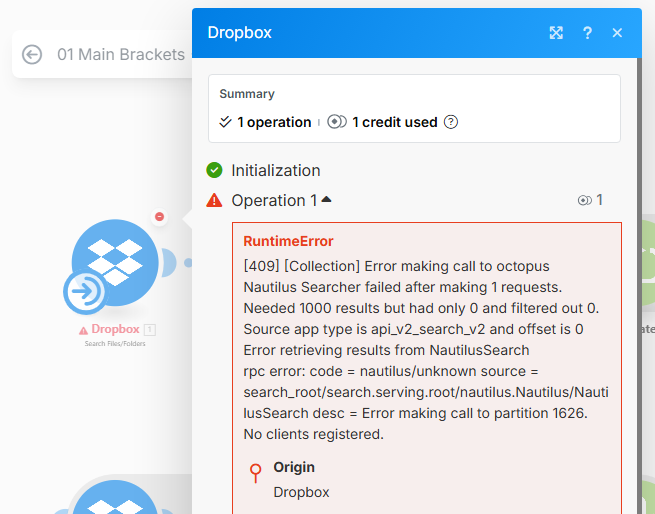Image resolution: width=655 pixels, height=514 pixels.
Task: Click the green Initialization check icon
Action: click(x=214, y=170)
